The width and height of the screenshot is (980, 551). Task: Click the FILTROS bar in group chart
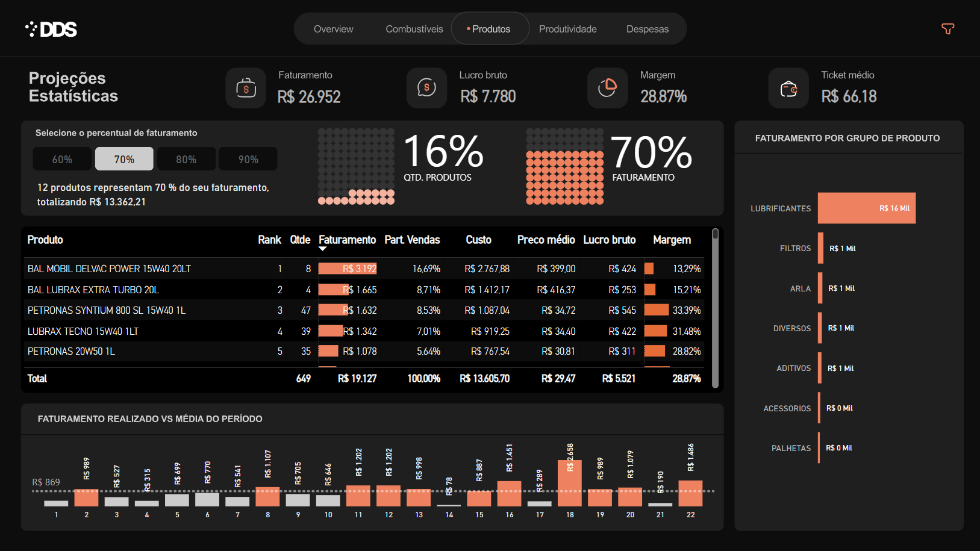tap(820, 248)
